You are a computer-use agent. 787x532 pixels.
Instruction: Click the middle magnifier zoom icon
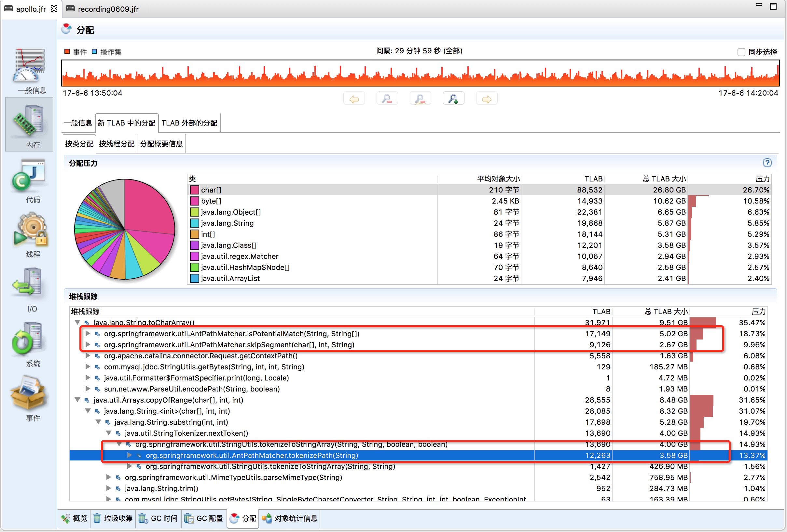click(420, 99)
